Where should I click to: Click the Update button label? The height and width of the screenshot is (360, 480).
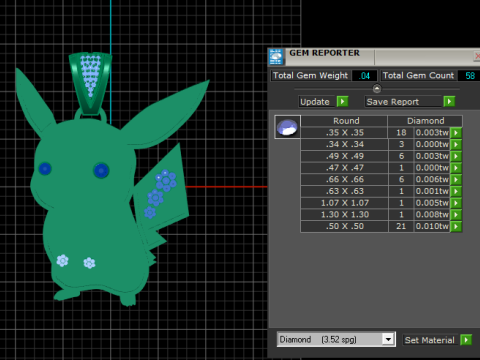click(315, 102)
